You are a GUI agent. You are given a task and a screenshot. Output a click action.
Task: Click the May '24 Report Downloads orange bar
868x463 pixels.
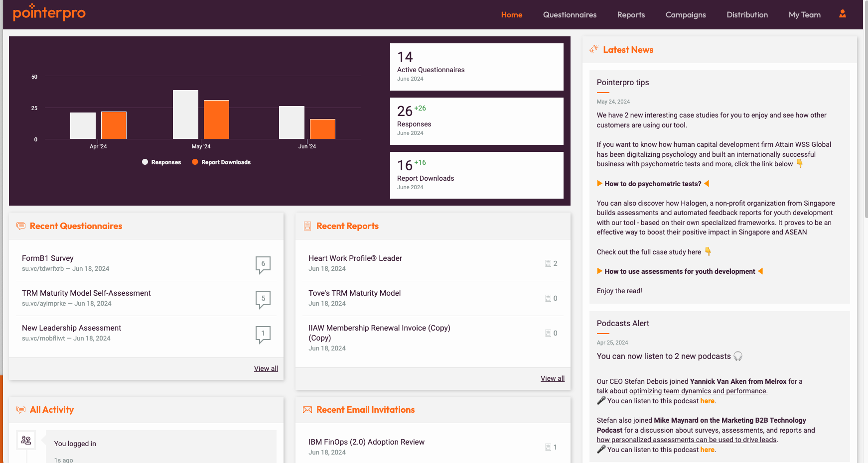tap(216, 119)
